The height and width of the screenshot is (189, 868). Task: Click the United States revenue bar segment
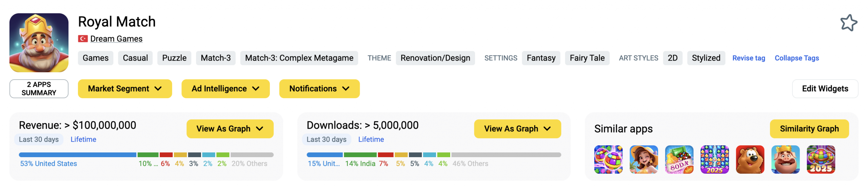(78, 155)
